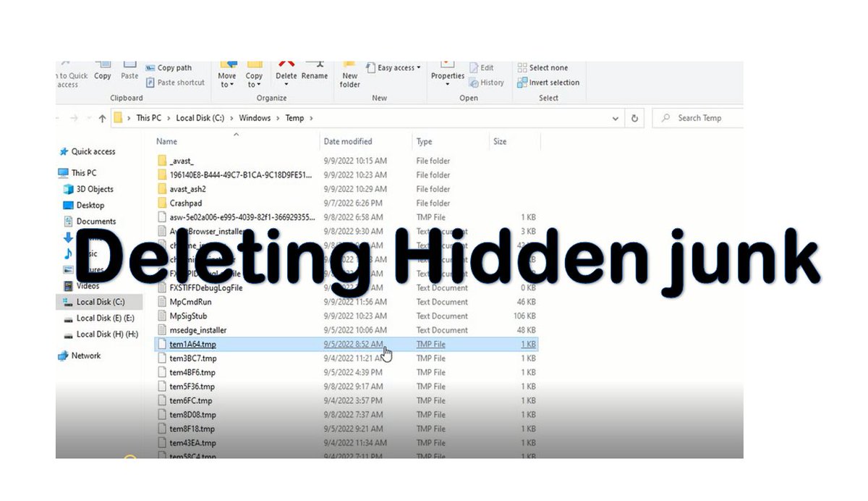Image resolution: width=868 pixels, height=501 pixels.
Task: Click the Paste shortcut icon
Action: click(175, 83)
